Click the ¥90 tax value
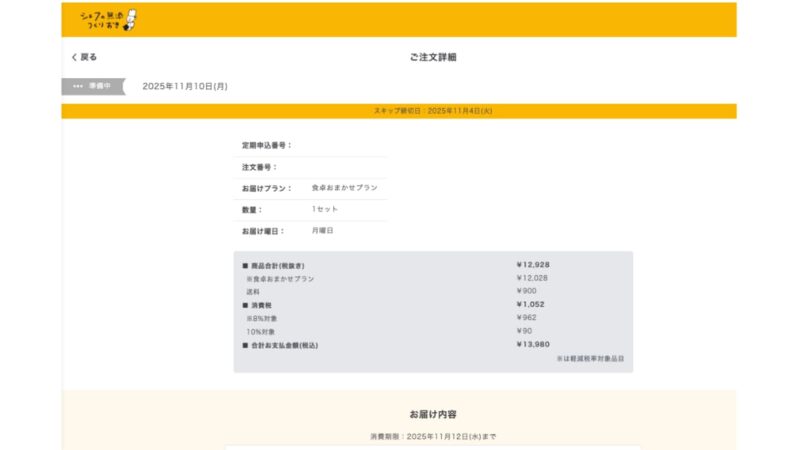 (x=524, y=331)
